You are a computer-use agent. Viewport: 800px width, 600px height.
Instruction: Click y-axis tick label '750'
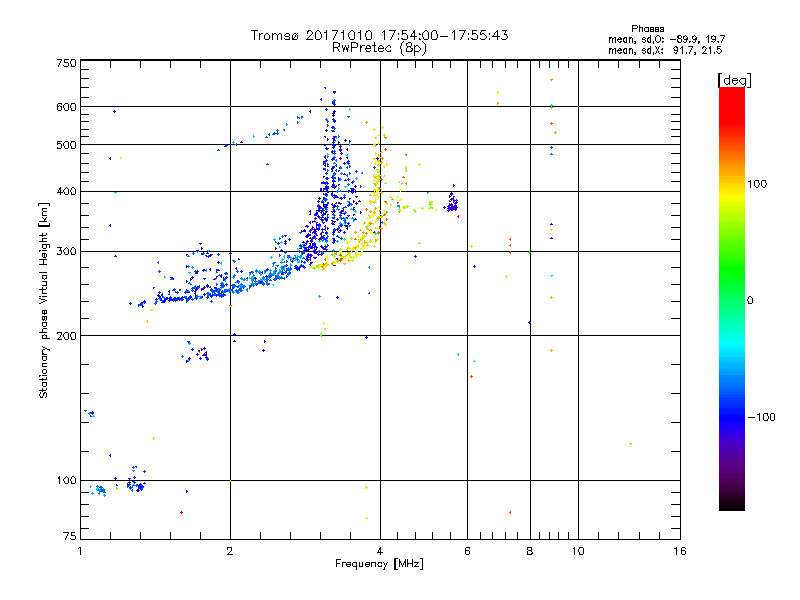(x=67, y=63)
